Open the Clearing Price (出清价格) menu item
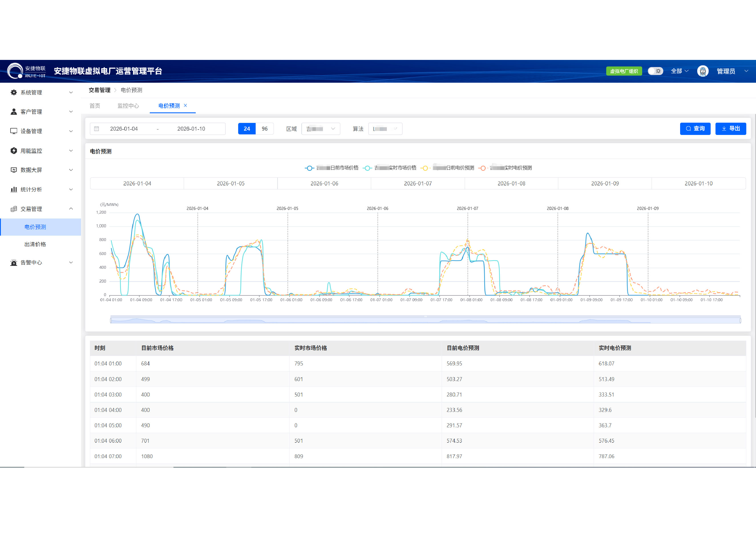 pyautogui.click(x=35, y=244)
